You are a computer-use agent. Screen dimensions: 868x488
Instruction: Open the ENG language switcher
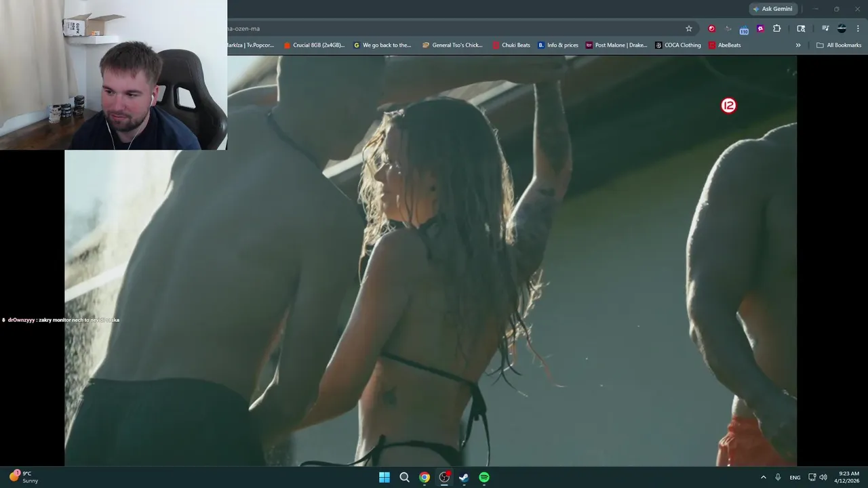click(795, 477)
